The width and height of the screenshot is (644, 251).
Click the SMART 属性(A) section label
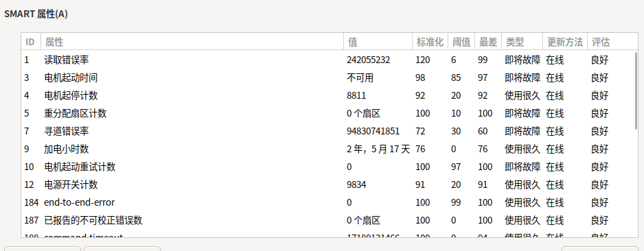(36, 14)
